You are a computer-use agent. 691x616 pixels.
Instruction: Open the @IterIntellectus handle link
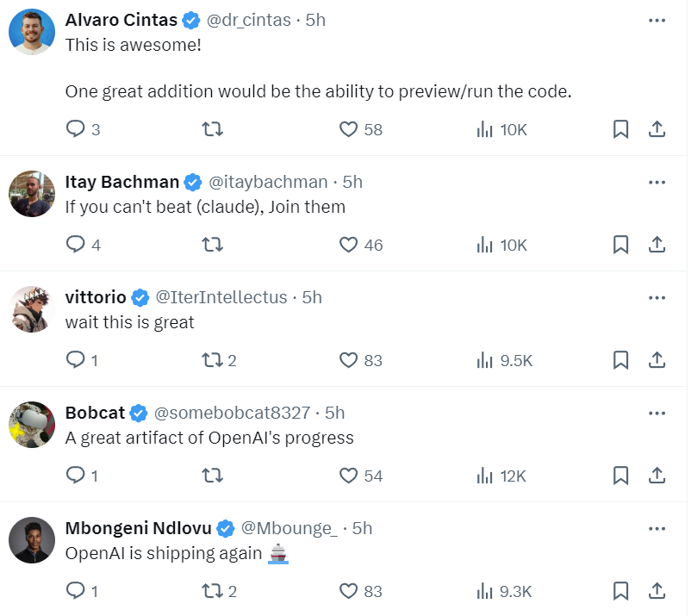221,297
